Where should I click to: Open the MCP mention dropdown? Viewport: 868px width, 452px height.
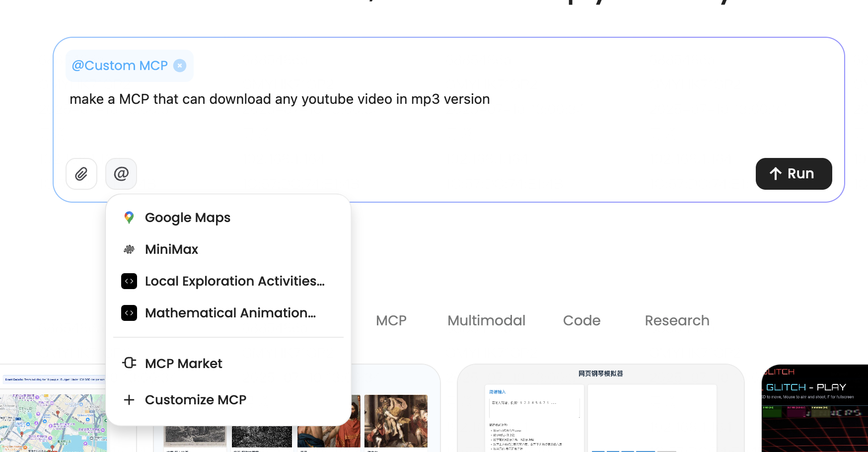point(121,174)
